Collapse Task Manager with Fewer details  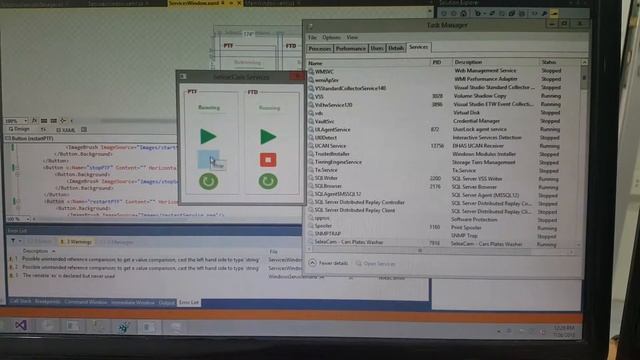329,263
